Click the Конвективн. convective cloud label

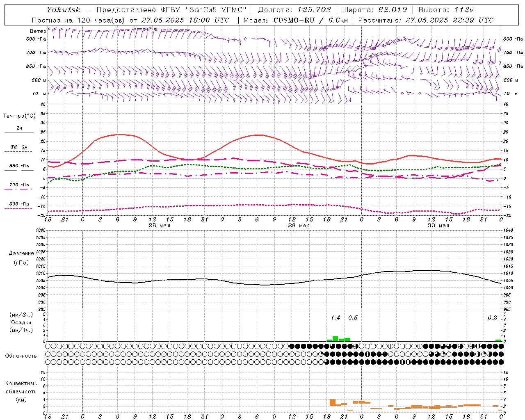[21, 383]
